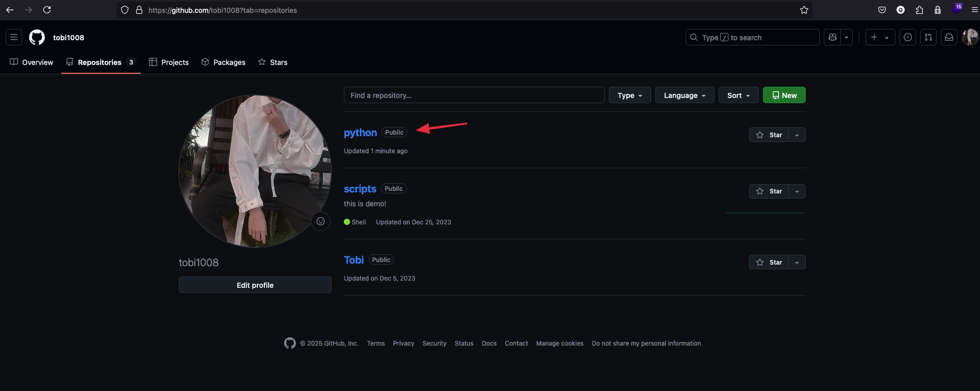
Task: Click the Find a repository search field
Action: (x=473, y=95)
